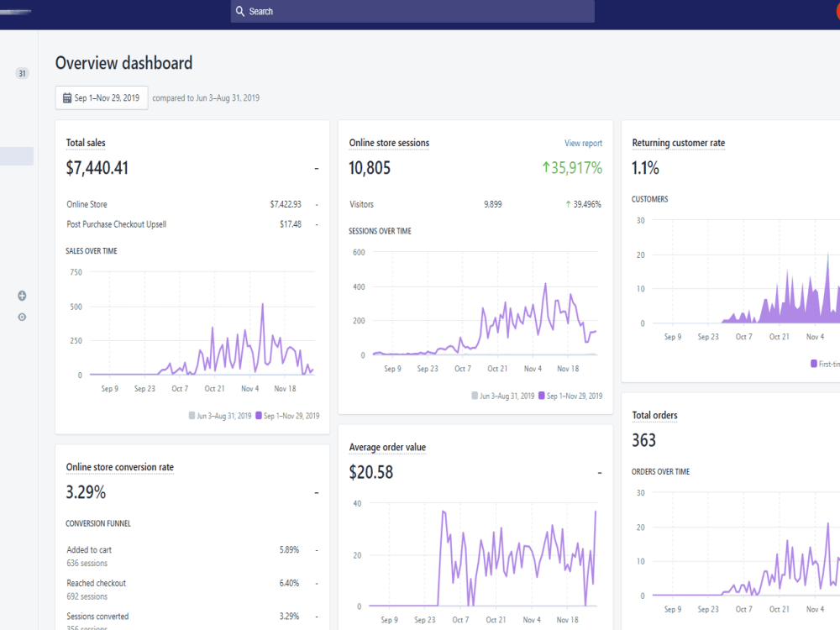840x630 pixels.
Task: Click the 636 sessions text
Action: 87,564
